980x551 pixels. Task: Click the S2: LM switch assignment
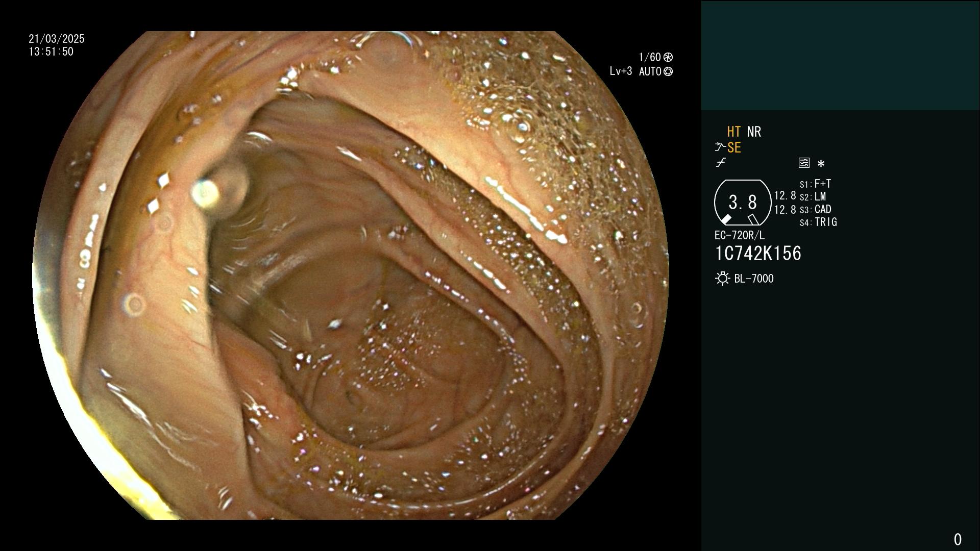[813, 196]
